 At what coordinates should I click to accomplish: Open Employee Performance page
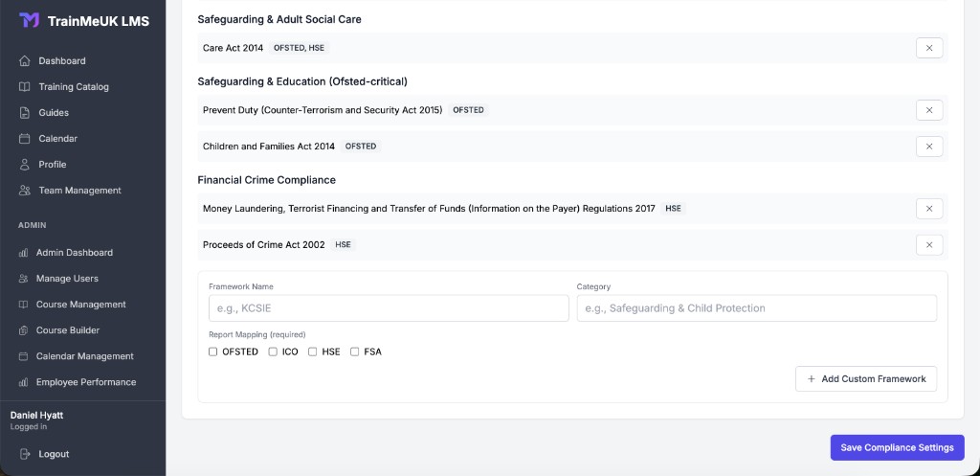click(85, 382)
